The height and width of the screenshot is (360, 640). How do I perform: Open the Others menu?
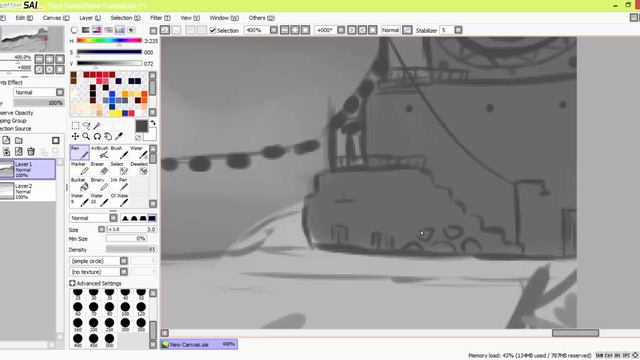tap(262, 18)
